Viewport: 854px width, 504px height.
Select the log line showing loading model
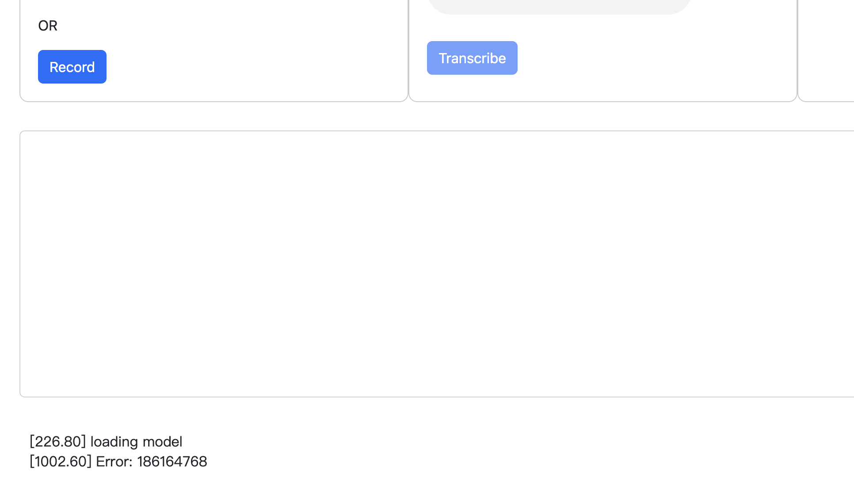(106, 441)
